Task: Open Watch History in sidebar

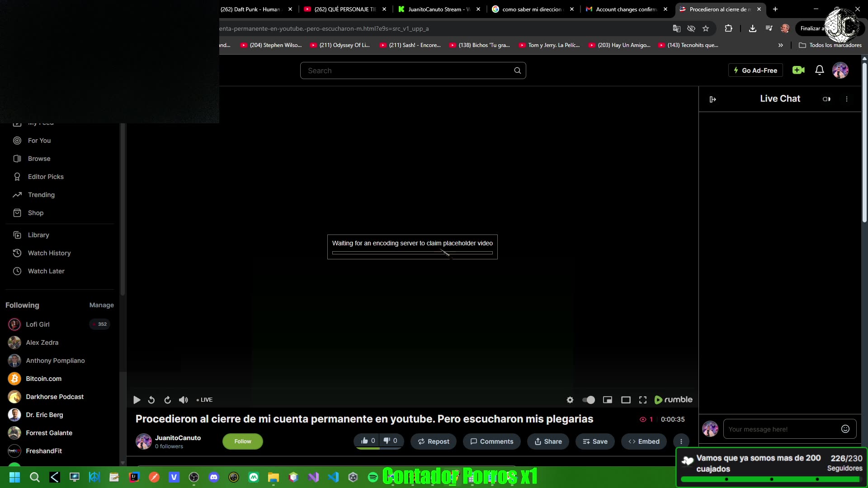Action: [x=49, y=253]
